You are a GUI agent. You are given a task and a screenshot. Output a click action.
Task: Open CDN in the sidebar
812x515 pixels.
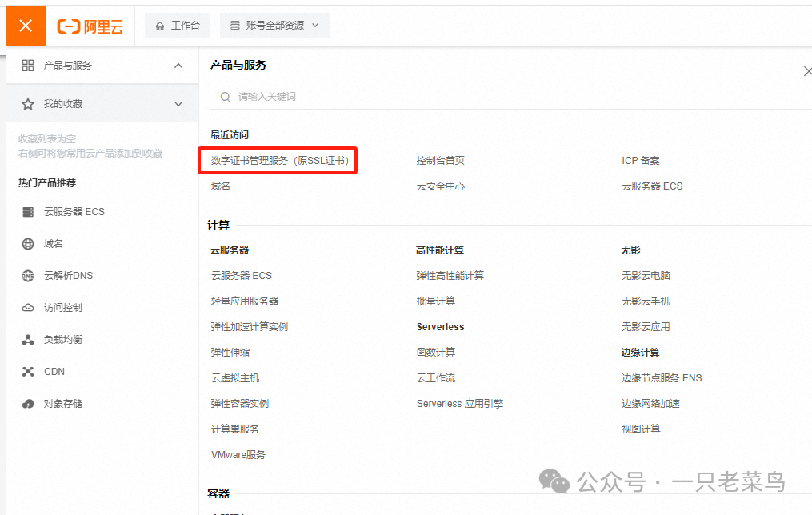tap(54, 372)
